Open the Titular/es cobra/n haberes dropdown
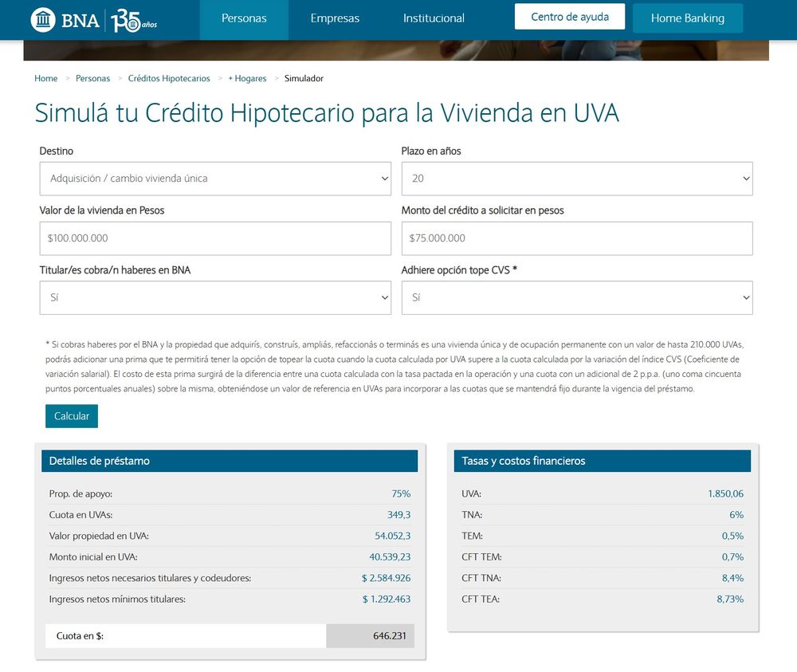Screen dimensions: 797x672 click(x=215, y=298)
